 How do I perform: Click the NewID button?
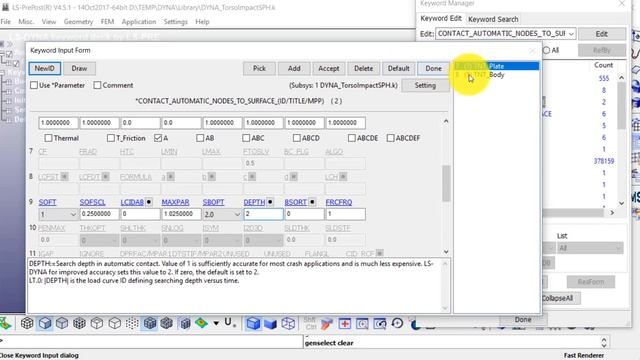coord(44,68)
